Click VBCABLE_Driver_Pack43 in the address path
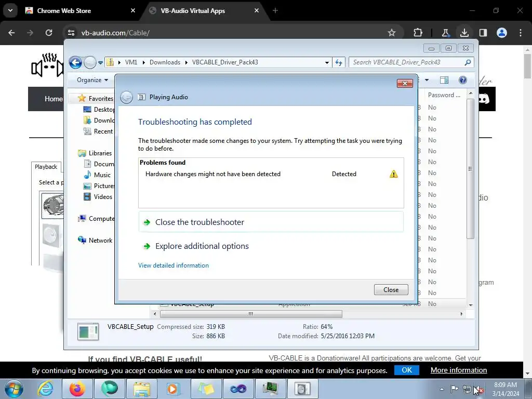 pos(225,62)
